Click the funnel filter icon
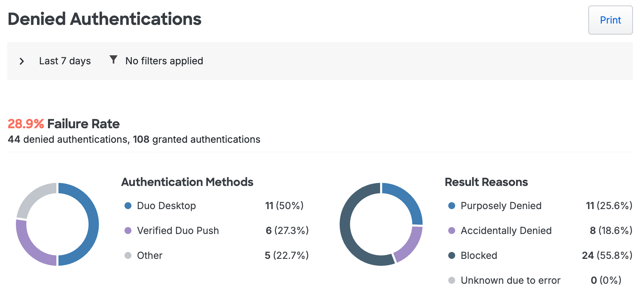The width and height of the screenshot is (644, 300). (x=113, y=60)
